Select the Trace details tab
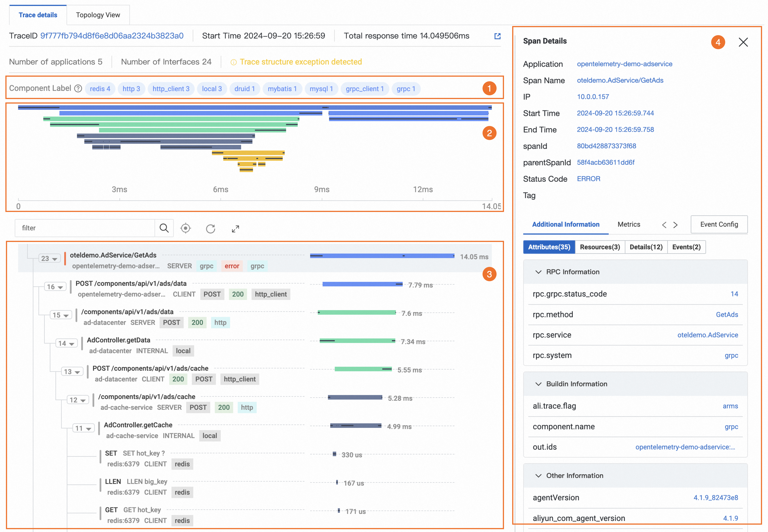 (38, 15)
